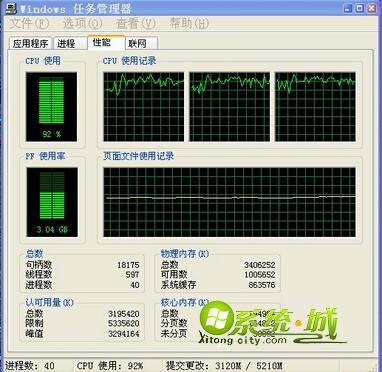382x372 pixels.
Task: Close the Task Manager window
Action: tap(372, 8)
